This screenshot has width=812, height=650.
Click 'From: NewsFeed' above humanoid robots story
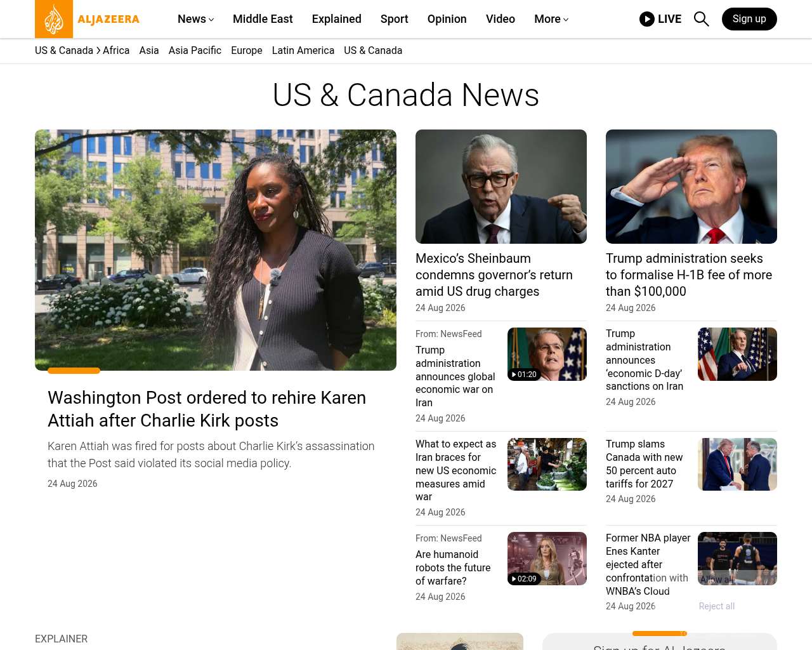(x=449, y=538)
